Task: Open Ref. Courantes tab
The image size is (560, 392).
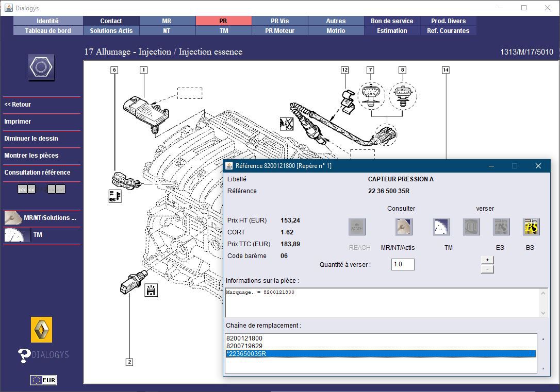Action: (x=448, y=31)
